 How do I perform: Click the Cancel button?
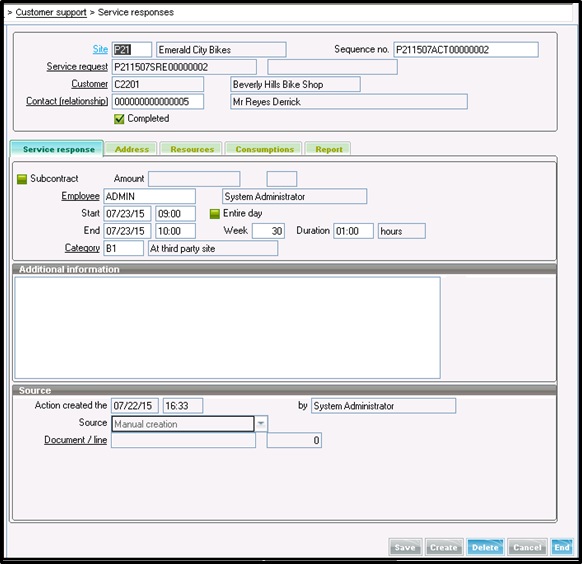(x=527, y=547)
